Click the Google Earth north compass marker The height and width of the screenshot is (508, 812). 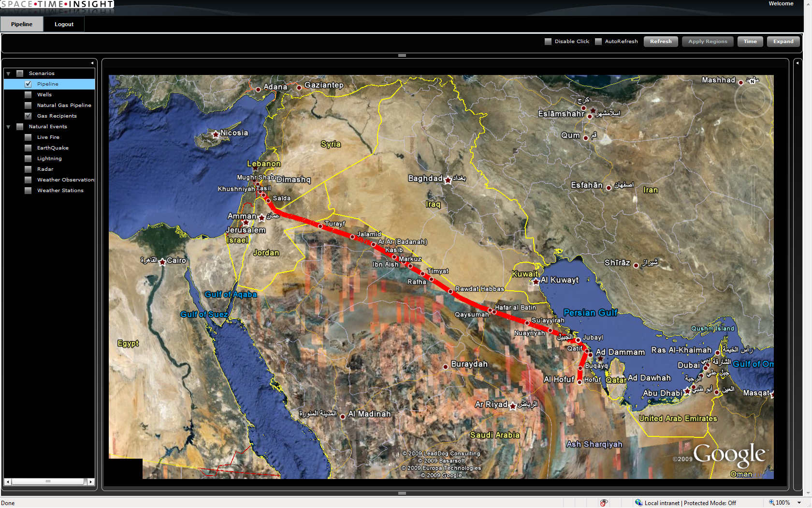click(x=752, y=81)
